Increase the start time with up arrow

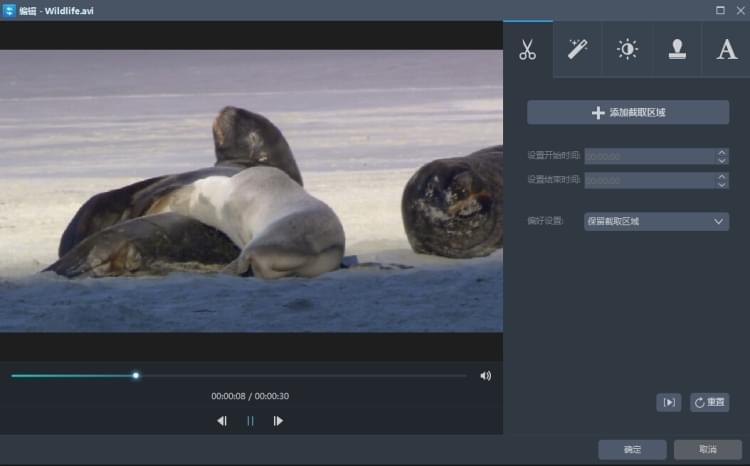(x=722, y=152)
